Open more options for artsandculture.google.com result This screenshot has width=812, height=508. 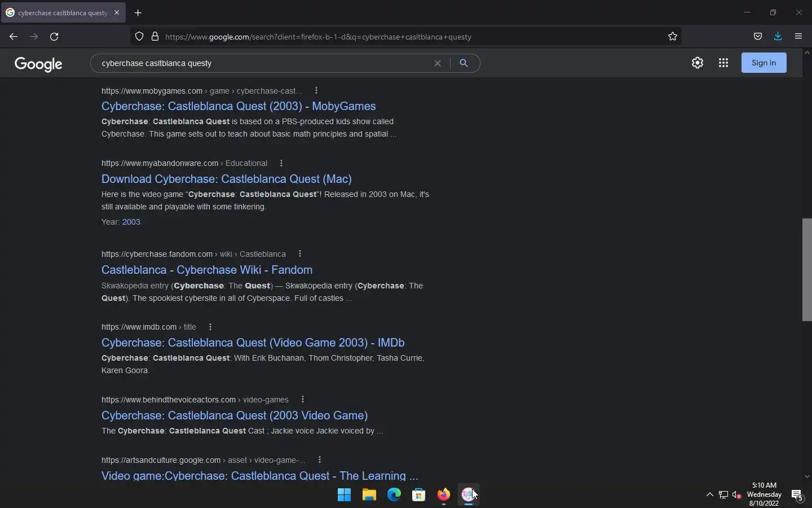pyautogui.click(x=320, y=460)
